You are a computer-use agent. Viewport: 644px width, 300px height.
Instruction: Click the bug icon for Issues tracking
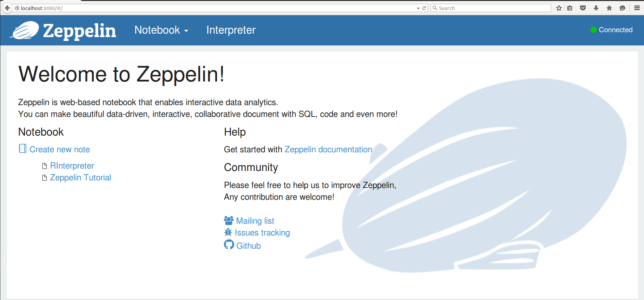228,232
